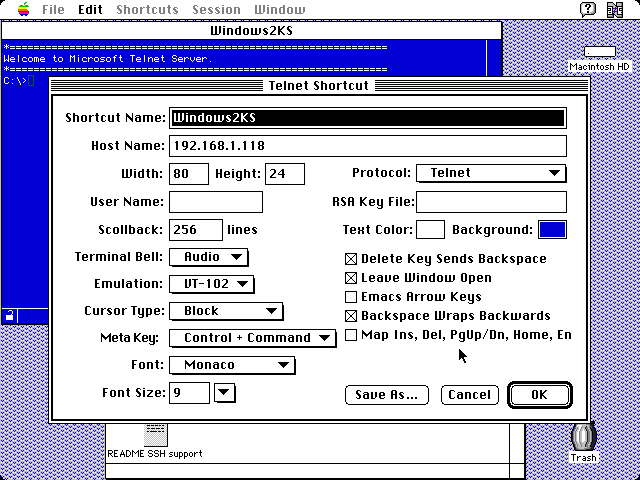Screen dimensions: 640x480
Task: Click the Shortcut Name field
Action: (x=368, y=118)
